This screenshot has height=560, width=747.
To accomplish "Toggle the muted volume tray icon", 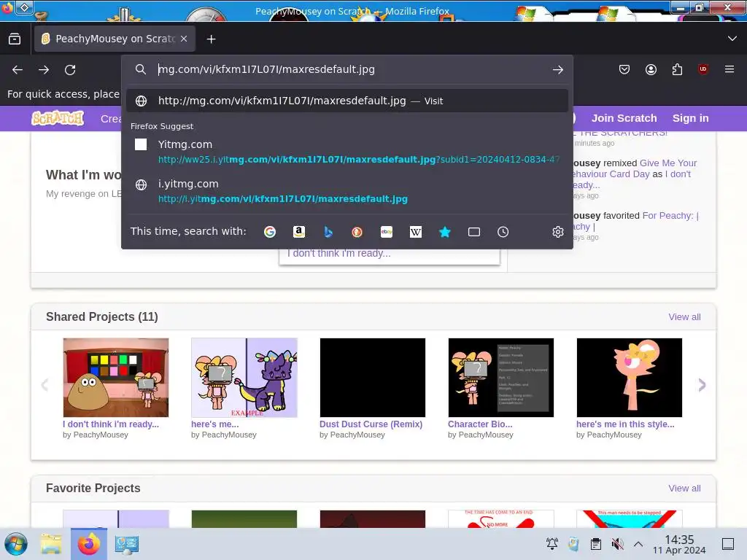I will (617, 544).
